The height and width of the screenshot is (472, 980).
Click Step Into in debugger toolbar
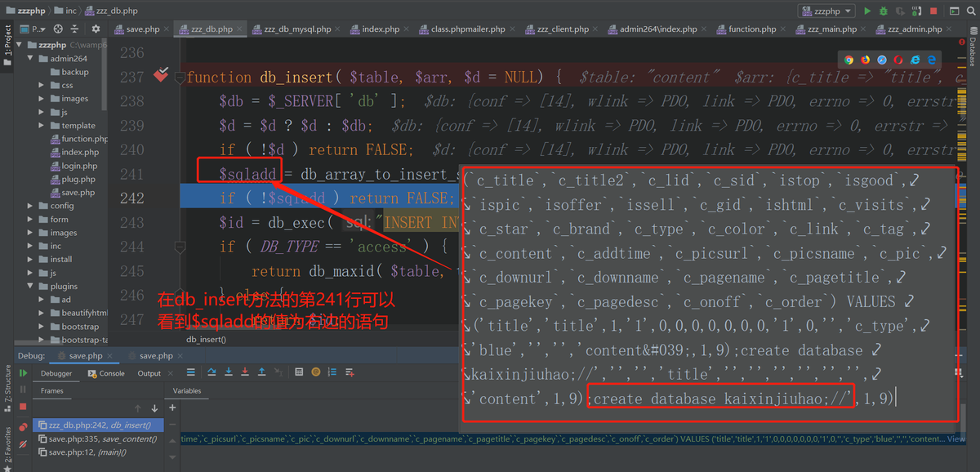[x=228, y=372]
